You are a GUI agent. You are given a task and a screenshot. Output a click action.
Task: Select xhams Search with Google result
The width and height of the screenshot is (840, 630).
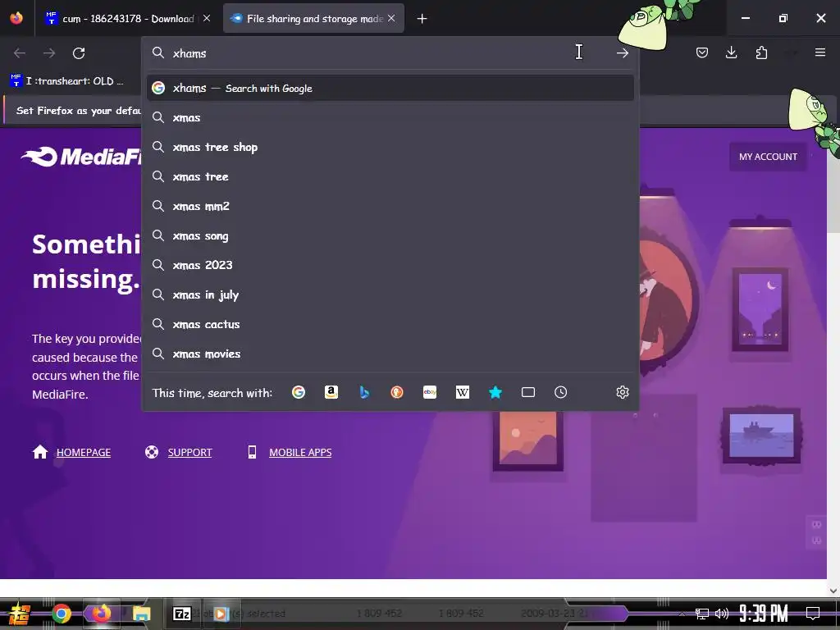point(390,88)
